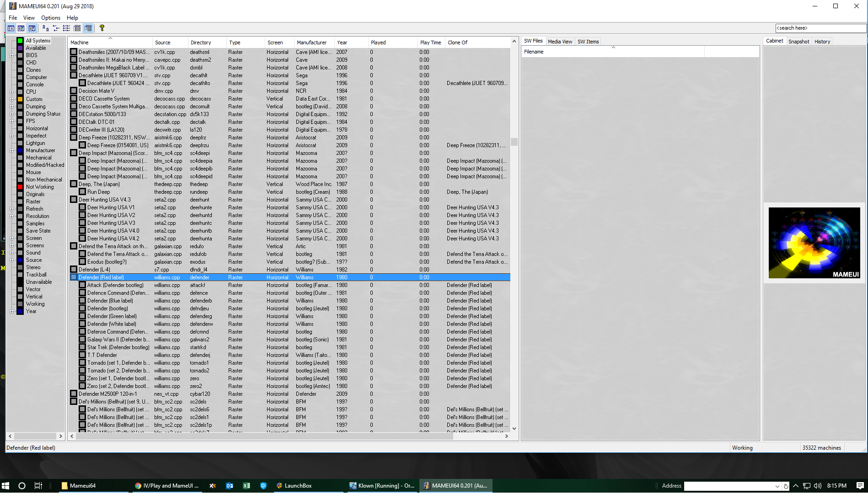This screenshot has height=494, width=868.
Task: Click the machine list scroll down arrow
Action: point(514,429)
